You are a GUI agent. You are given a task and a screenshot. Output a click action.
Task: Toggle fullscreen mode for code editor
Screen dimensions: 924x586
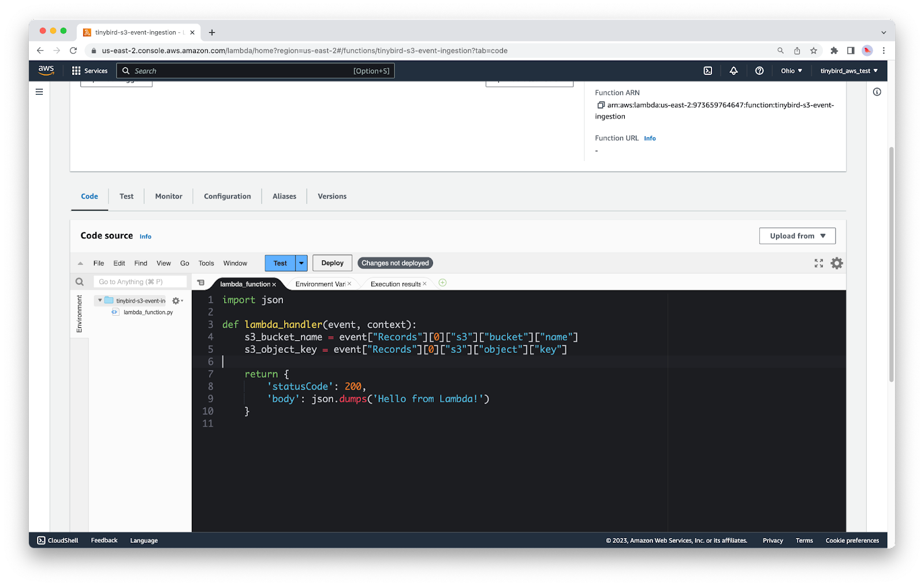818,263
